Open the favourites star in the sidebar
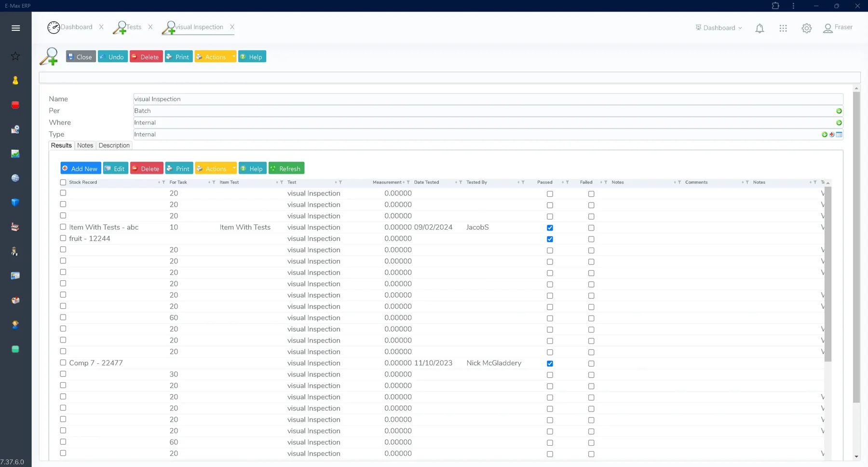The width and height of the screenshot is (868, 467). (x=15, y=56)
